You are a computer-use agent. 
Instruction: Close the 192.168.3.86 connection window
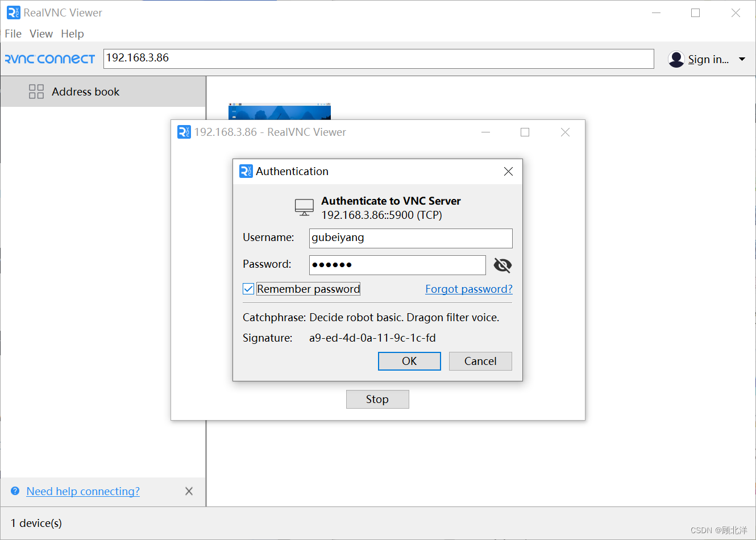click(565, 132)
